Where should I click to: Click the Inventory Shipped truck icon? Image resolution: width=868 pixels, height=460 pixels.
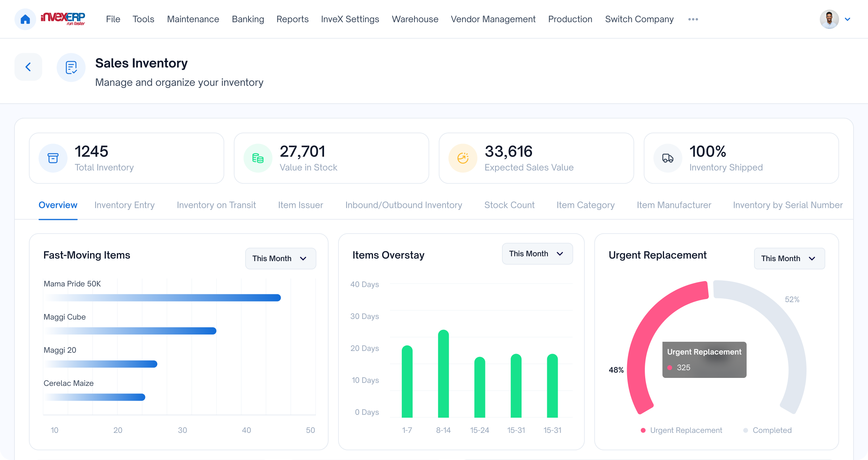[x=667, y=158]
